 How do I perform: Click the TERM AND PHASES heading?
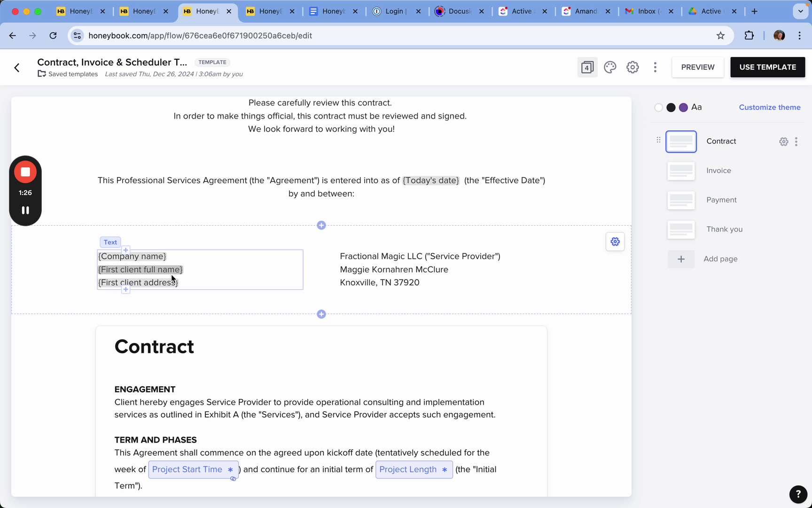(x=156, y=440)
